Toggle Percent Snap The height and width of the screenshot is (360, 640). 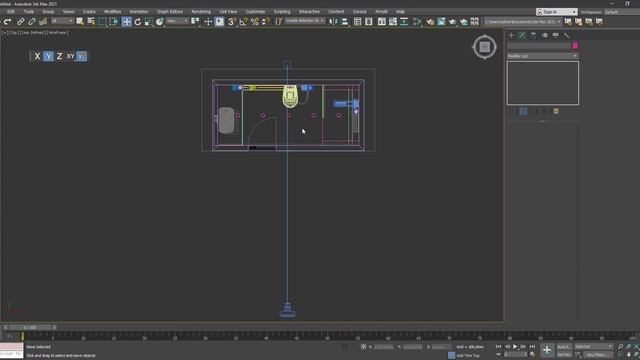click(x=255, y=22)
